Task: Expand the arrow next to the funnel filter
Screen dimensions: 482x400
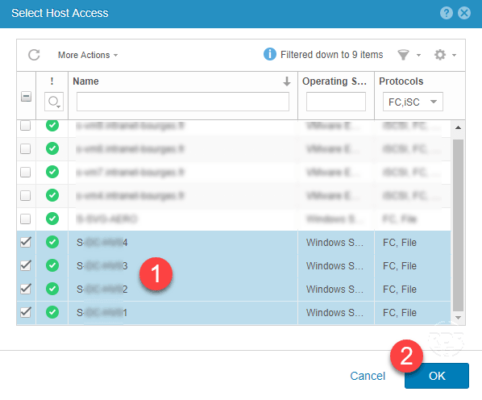Action: click(419, 55)
